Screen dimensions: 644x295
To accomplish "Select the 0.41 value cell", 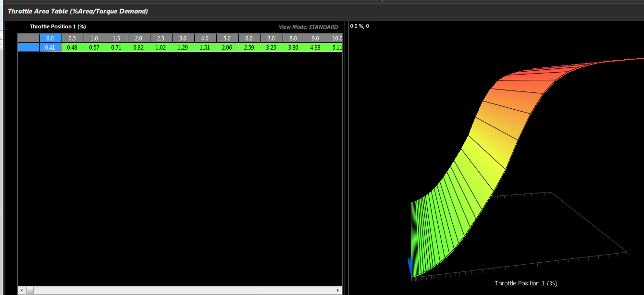I will click(50, 47).
